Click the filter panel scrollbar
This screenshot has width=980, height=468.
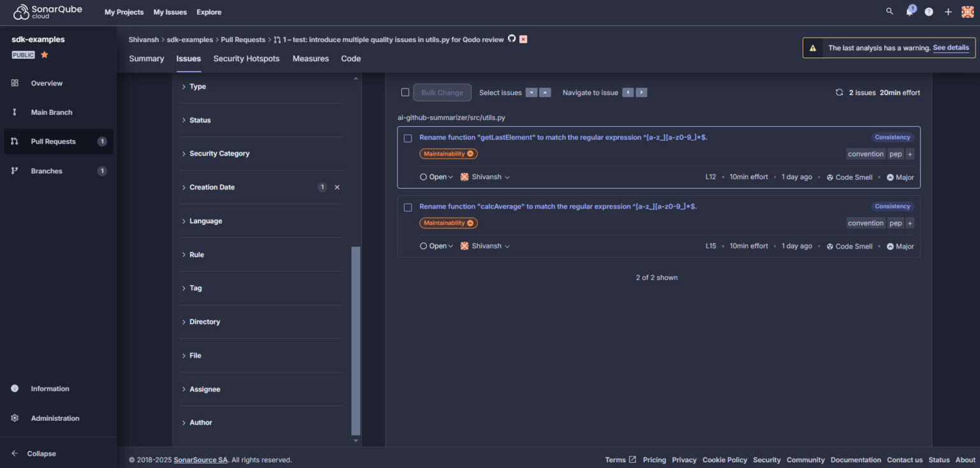tap(356, 319)
